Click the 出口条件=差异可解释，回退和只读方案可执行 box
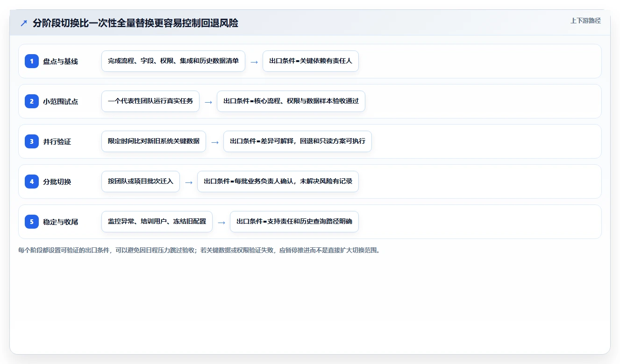 (298, 141)
